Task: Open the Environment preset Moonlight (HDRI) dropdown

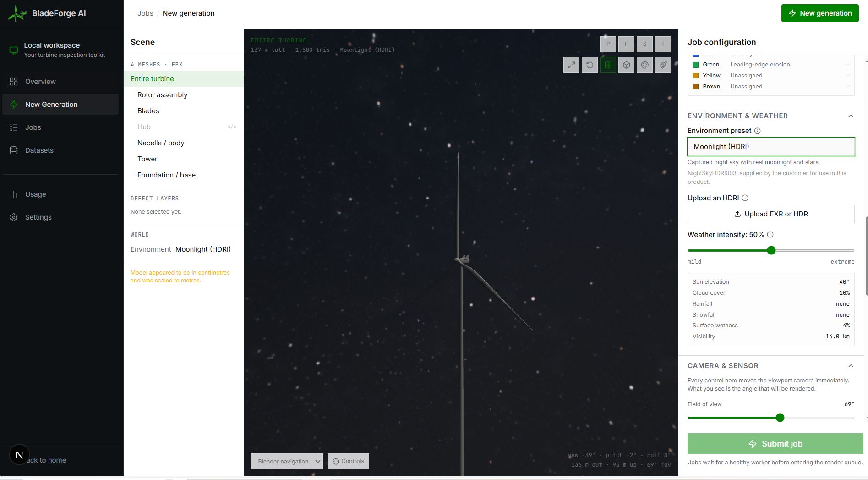Action: click(x=771, y=147)
